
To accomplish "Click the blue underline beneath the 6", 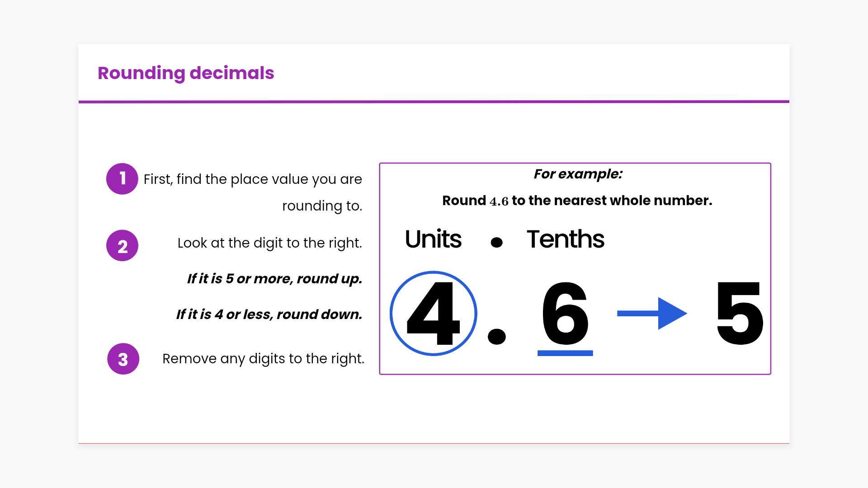I will (x=565, y=353).
